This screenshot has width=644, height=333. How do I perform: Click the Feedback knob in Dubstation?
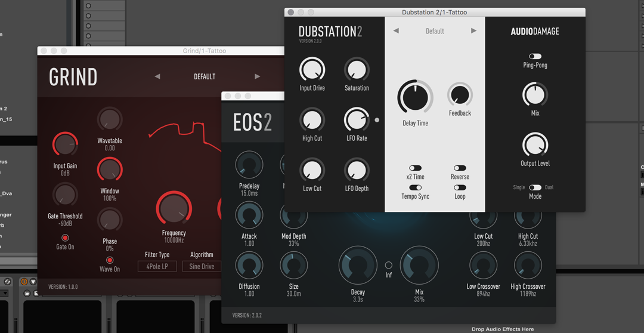(460, 95)
